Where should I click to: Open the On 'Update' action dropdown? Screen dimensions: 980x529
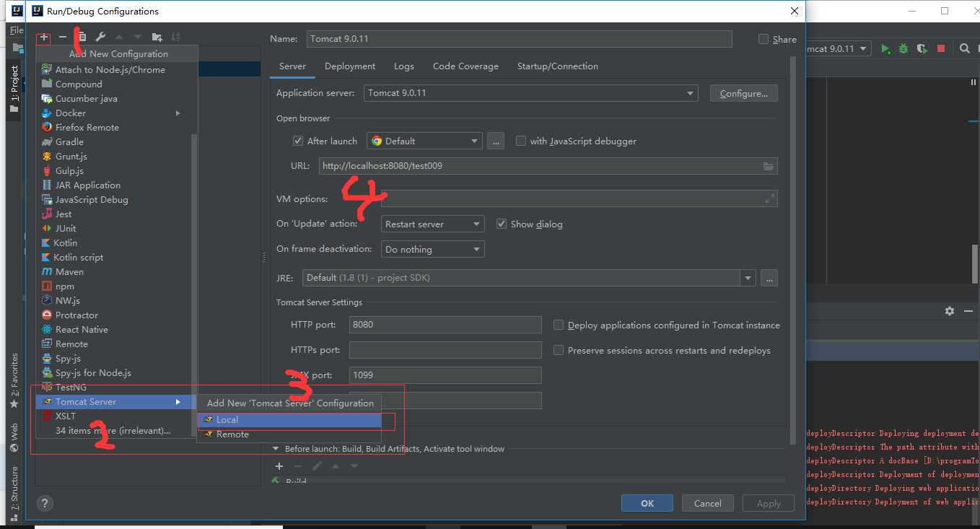click(432, 224)
